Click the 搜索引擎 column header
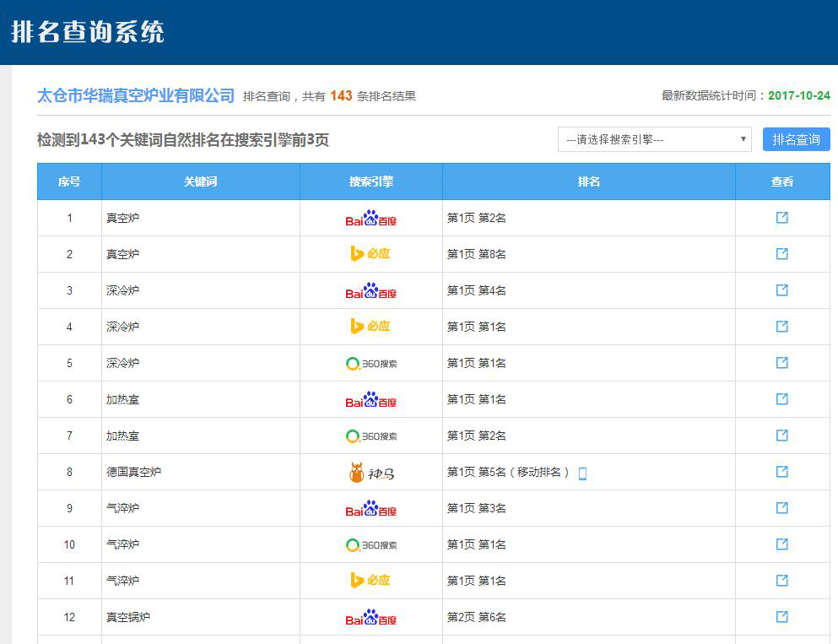The image size is (838, 644). [x=370, y=181]
